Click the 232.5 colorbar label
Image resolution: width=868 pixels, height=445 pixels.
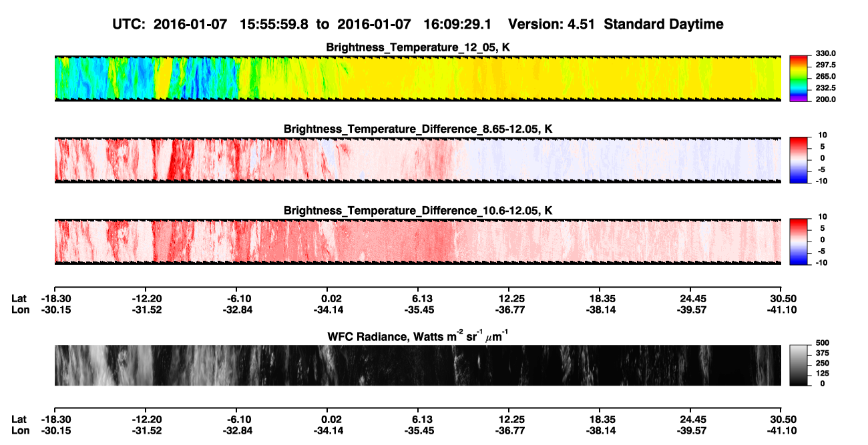click(x=827, y=88)
